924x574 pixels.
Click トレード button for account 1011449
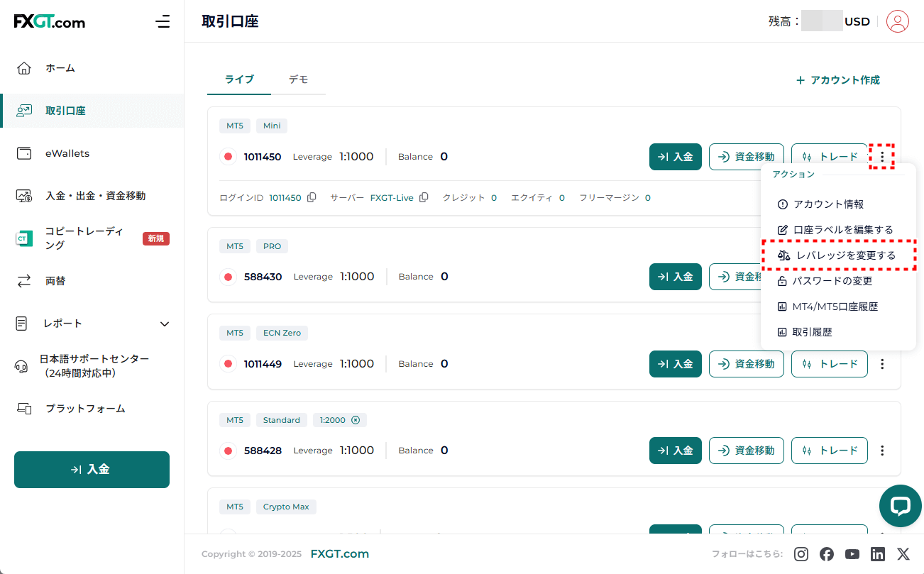[830, 364]
